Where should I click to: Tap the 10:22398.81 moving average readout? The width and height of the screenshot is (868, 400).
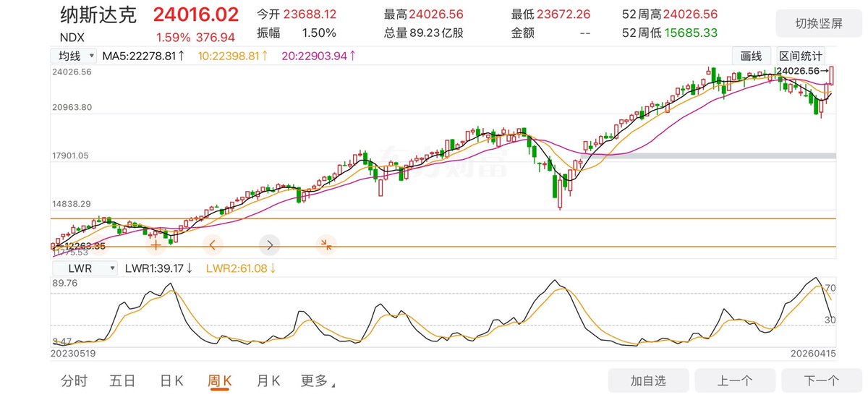pyautogui.click(x=233, y=56)
